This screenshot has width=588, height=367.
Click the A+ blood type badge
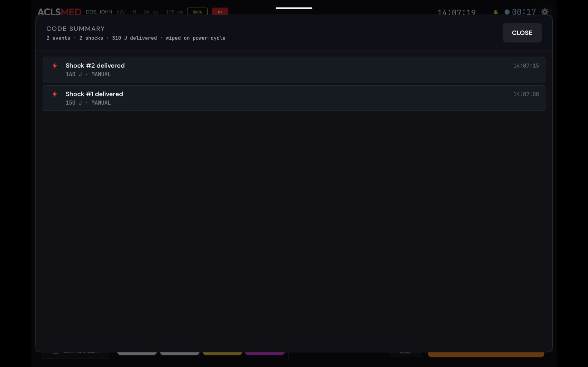coord(220,12)
